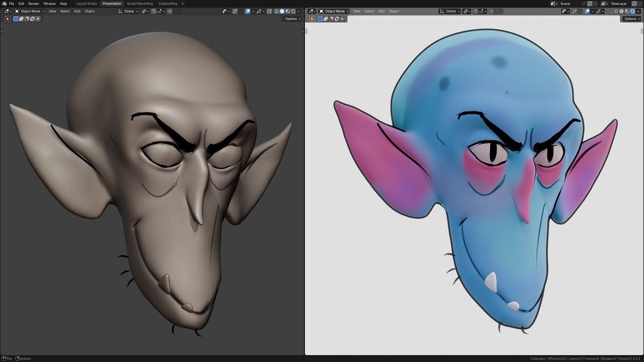Switch to the Layout Empty workspace tab

[87, 4]
